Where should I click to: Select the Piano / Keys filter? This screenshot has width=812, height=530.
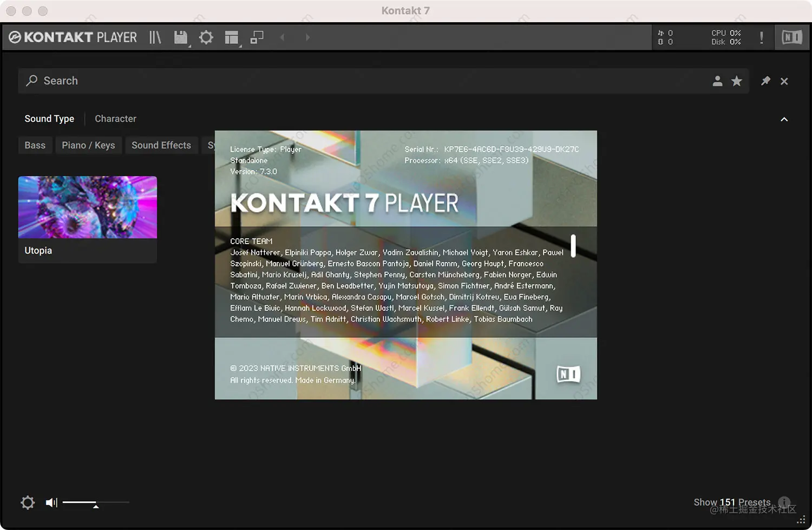click(x=88, y=145)
